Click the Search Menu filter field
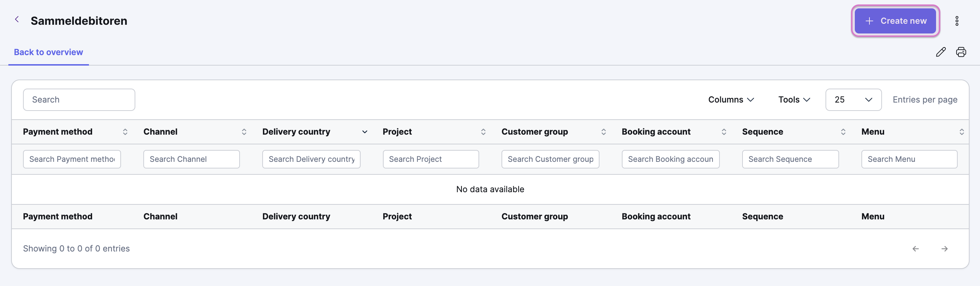This screenshot has width=980, height=286. (x=909, y=159)
